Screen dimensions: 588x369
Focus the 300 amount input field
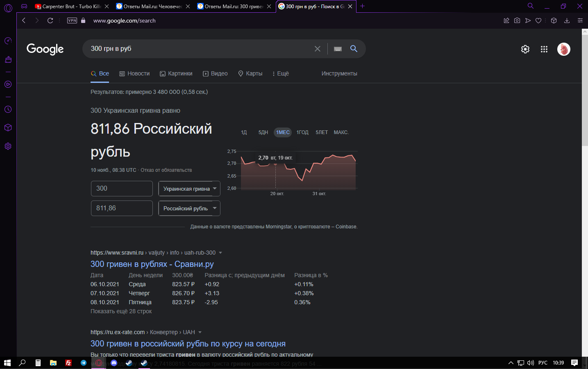(x=122, y=189)
